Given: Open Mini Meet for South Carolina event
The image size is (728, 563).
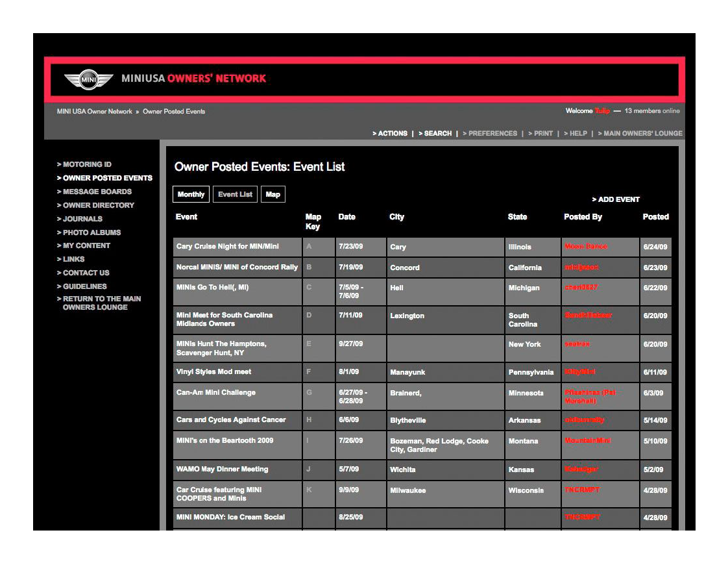Looking at the screenshot, I should click(224, 319).
